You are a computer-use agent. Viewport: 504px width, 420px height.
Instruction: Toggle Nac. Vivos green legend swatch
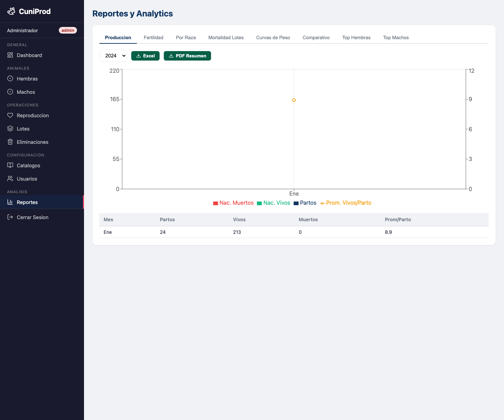pyautogui.click(x=259, y=203)
